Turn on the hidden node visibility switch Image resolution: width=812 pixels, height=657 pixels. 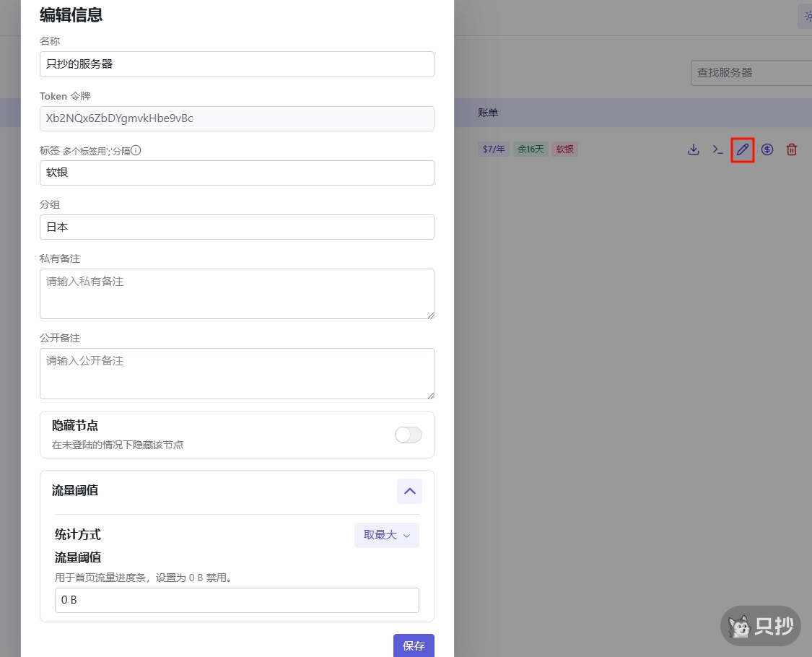408,435
